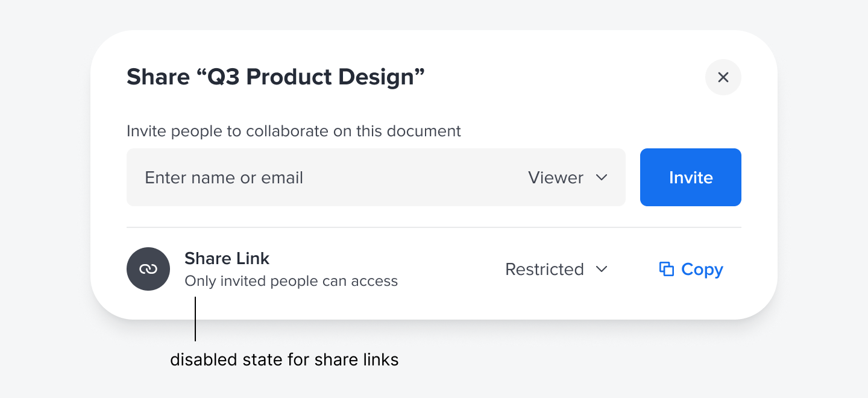This screenshot has width=868, height=398.
Task: Close the share dialog with the X icon
Action: [723, 77]
